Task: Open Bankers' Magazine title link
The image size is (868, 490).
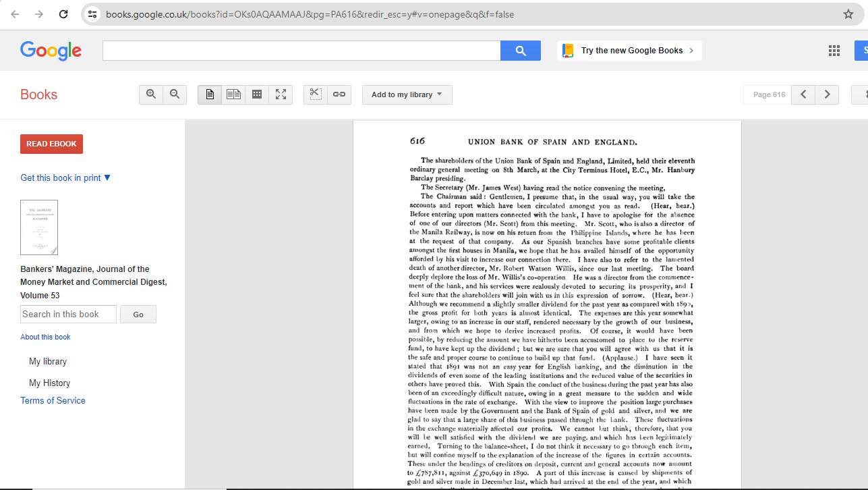Action: (x=94, y=282)
